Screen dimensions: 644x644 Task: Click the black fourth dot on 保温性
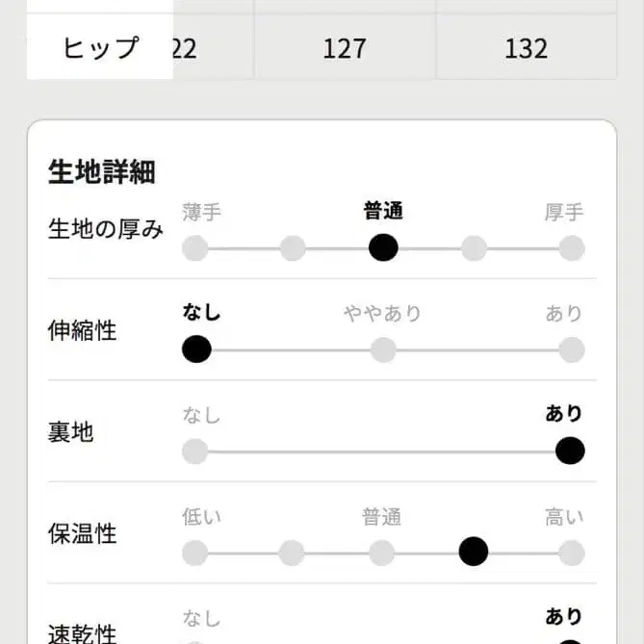(474, 552)
